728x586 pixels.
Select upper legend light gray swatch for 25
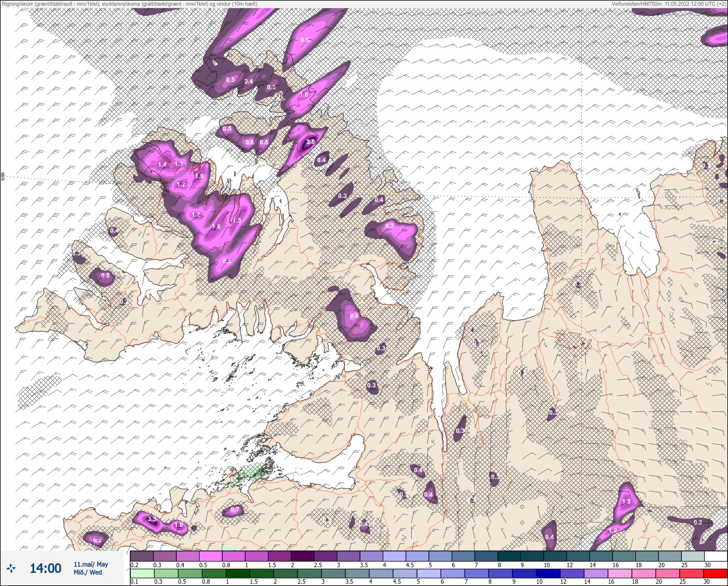(692, 556)
